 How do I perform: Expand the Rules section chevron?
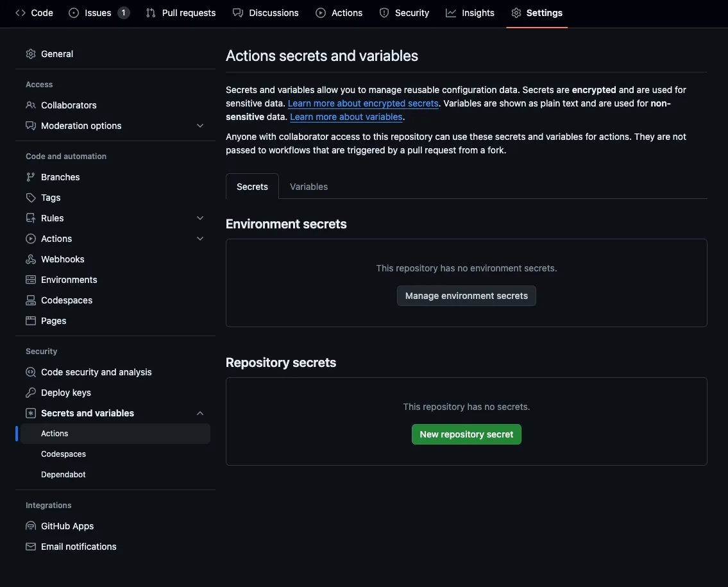[x=200, y=218]
